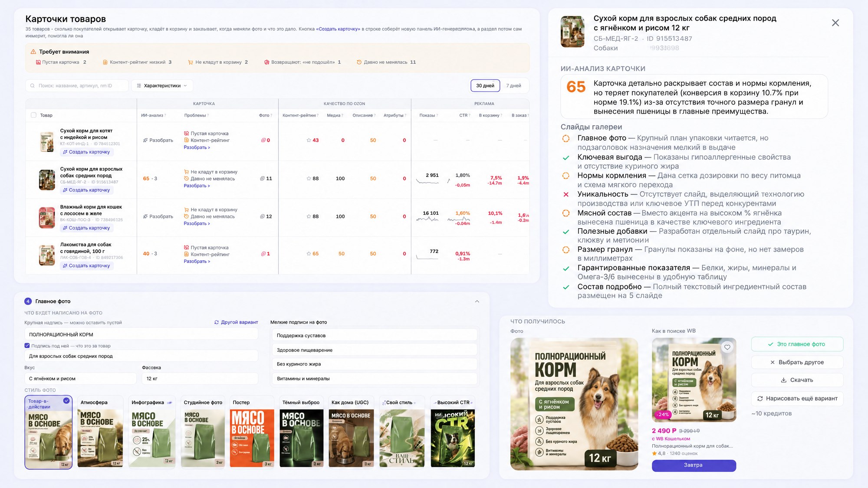Click the empty card icon in the dog treats row
This screenshot has height=488, width=868.
point(186,248)
